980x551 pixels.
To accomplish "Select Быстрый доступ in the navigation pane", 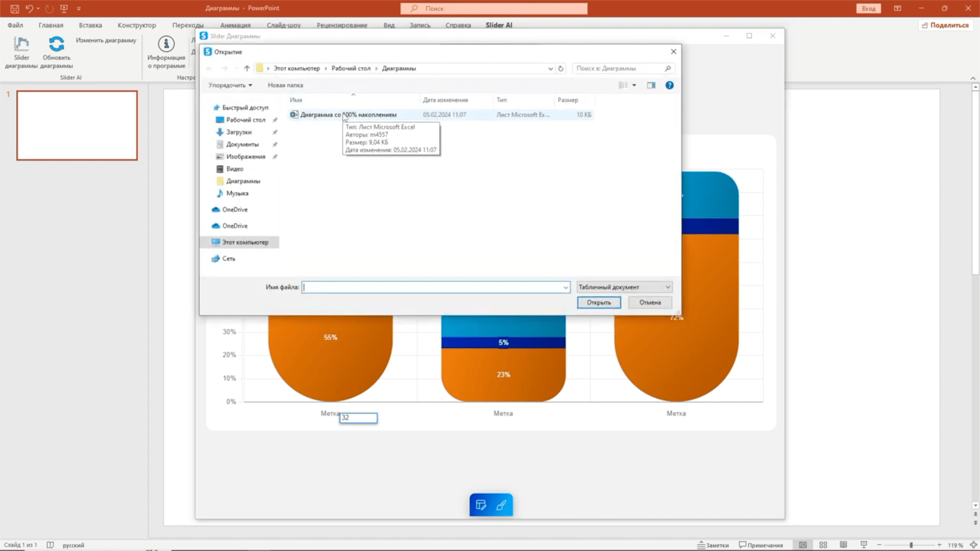I will (x=240, y=108).
